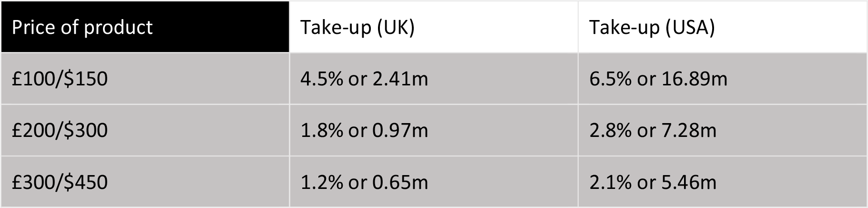Click the 'Price of product' header cell
Image resolution: width=868 pixels, height=208 pixels.
click(x=82, y=27)
